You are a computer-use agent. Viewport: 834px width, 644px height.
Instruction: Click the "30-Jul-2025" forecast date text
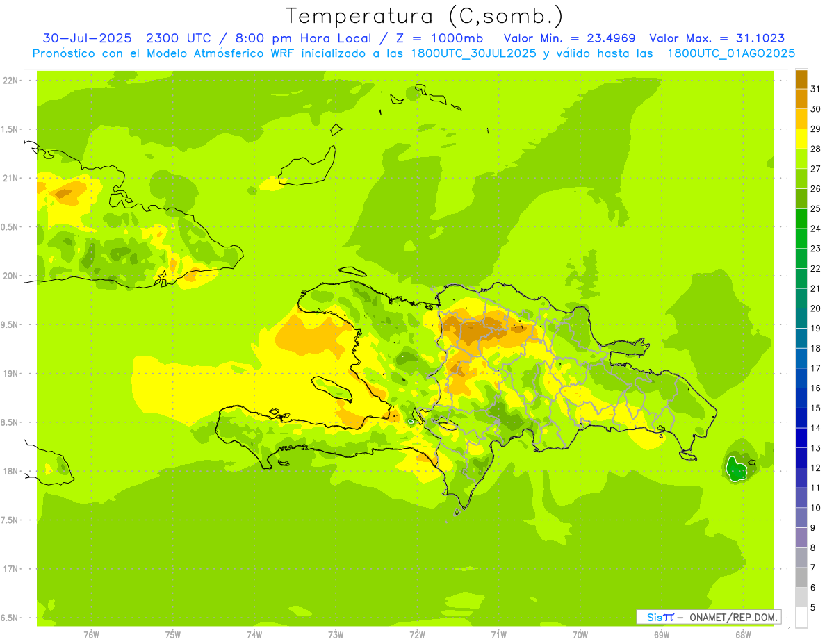[x=87, y=38]
